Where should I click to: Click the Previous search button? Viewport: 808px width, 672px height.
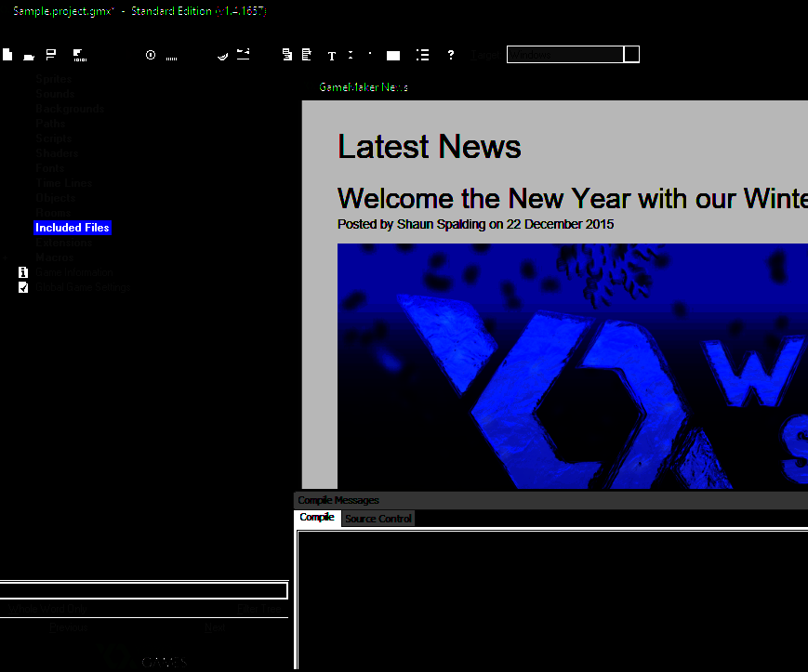click(69, 627)
